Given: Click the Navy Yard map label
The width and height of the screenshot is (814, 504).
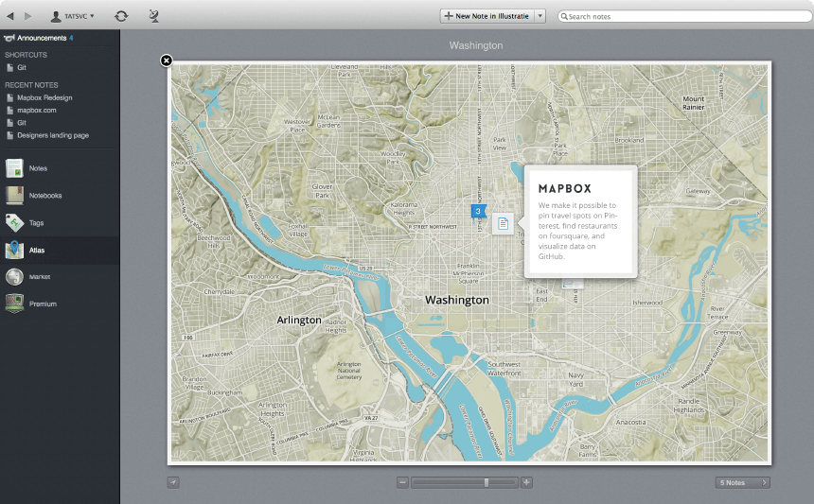Looking at the screenshot, I should [576, 379].
